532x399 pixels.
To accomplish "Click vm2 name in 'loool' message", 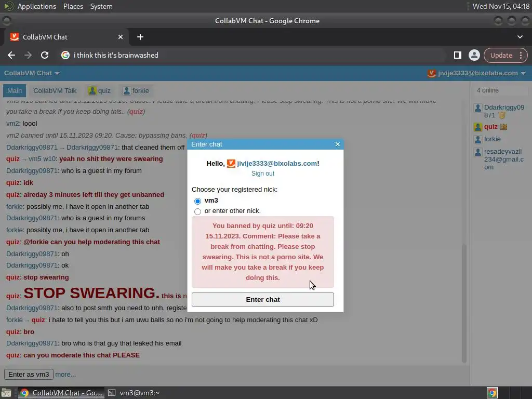I will [12, 124].
